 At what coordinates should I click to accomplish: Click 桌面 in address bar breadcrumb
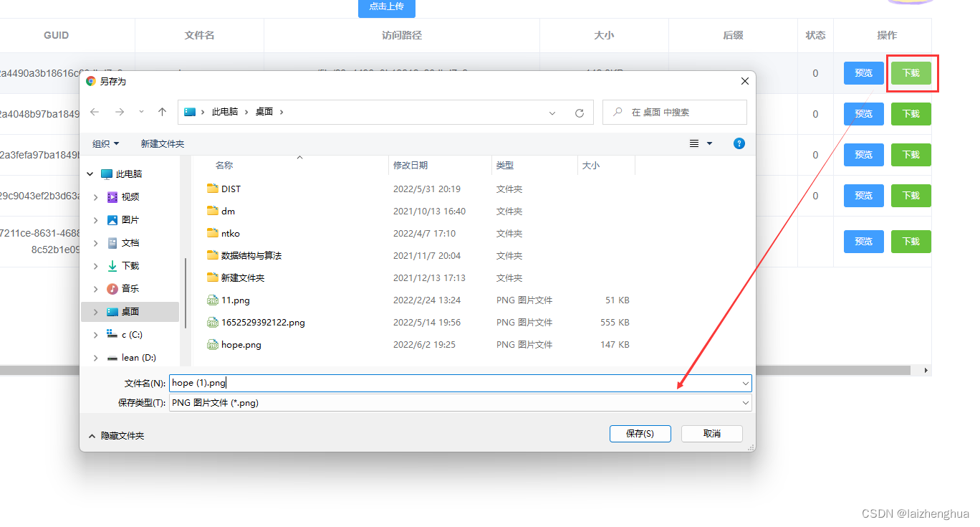264,113
